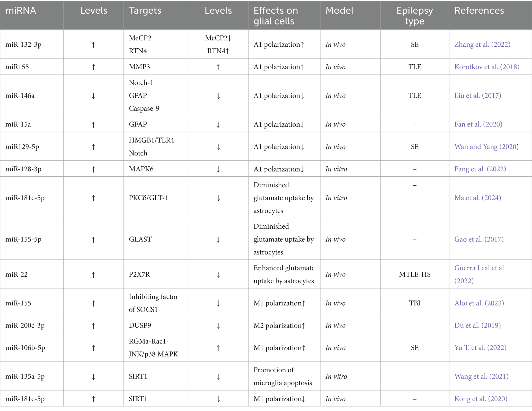Follow the Ma et al. (2024) link
The height and width of the screenshot is (411, 532).
point(478,198)
